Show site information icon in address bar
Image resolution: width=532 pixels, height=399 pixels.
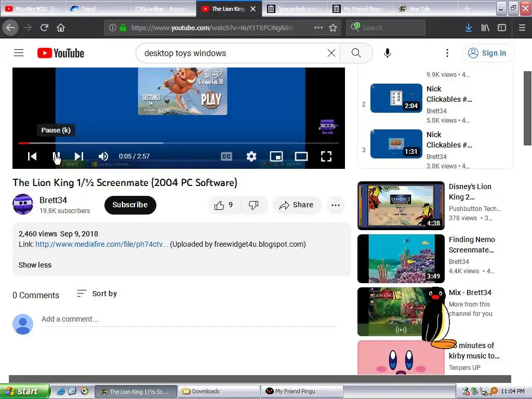click(112, 28)
